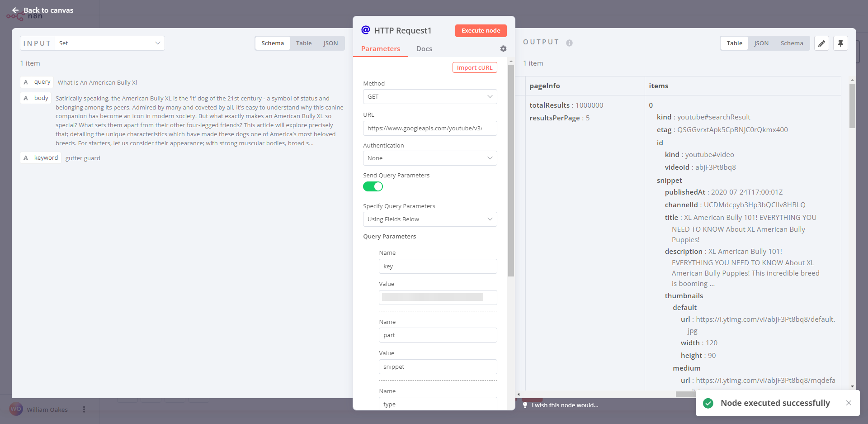
Task: Open the Method dropdown showing GET
Action: pos(429,96)
